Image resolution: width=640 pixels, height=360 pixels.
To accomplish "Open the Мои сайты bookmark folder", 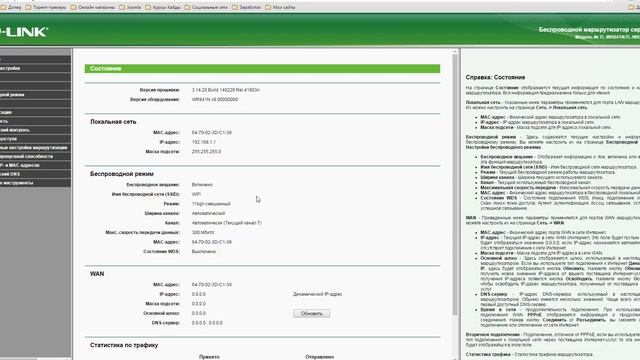I will (x=280, y=7).
